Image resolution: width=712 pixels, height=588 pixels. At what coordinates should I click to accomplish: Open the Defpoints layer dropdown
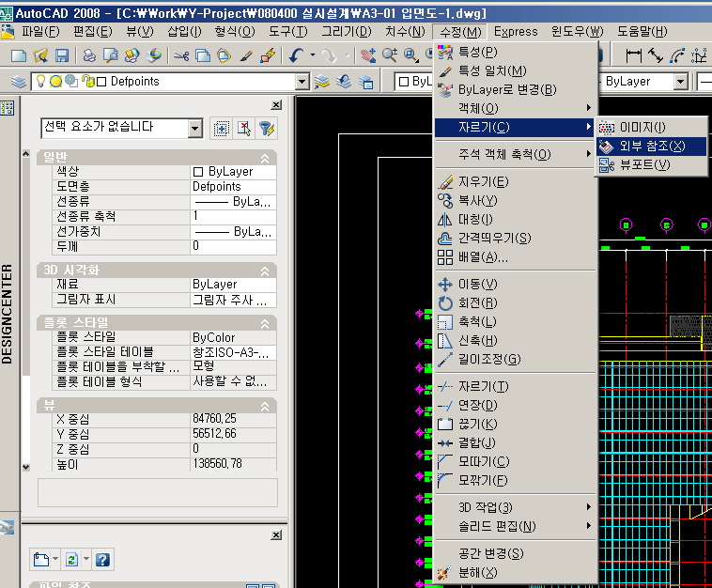(302, 82)
